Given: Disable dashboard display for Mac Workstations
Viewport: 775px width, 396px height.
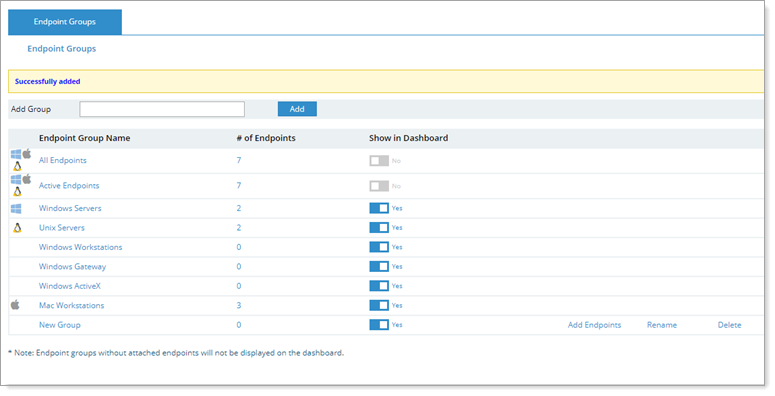Looking at the screenshot, I should [x=379, y=306].
